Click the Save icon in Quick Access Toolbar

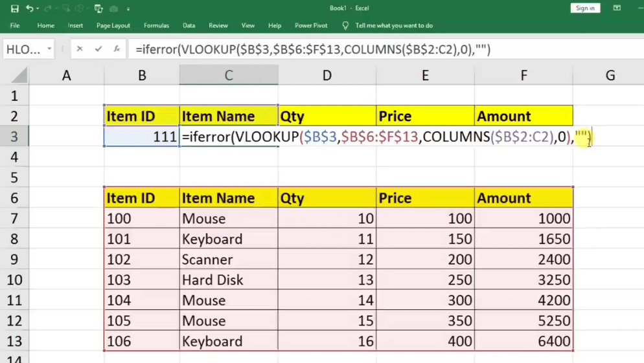[x=14, y=8]
